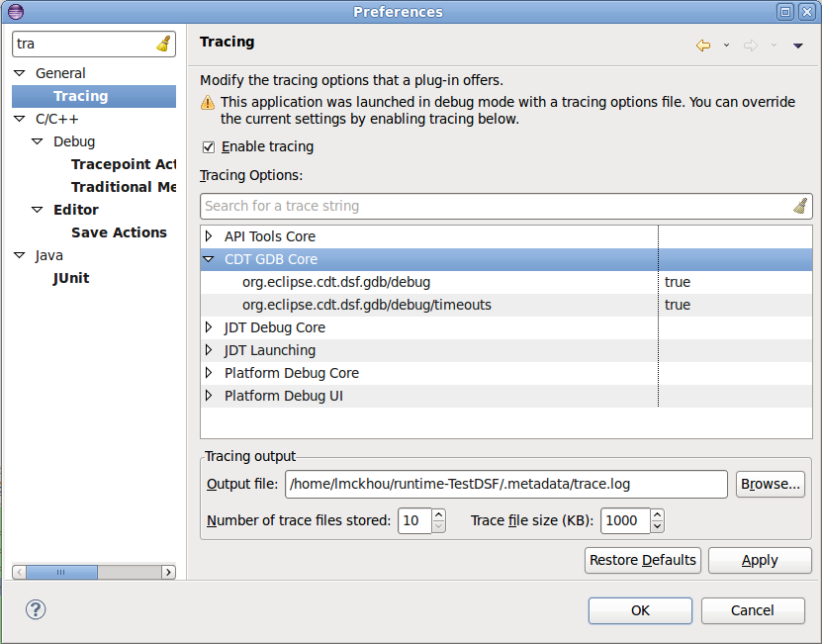Click the Eclipse icon in the title bar
Screen dimensions: 822x644
16,12
